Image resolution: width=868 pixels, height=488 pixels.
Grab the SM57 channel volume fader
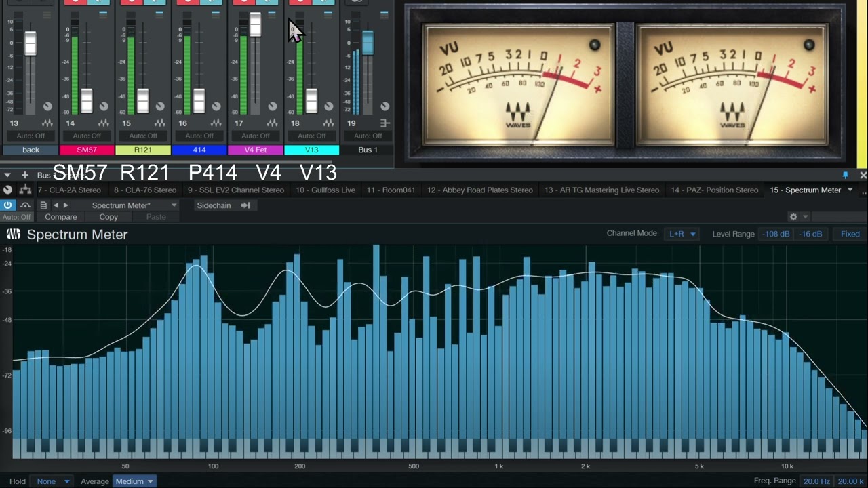coord(87,100)
